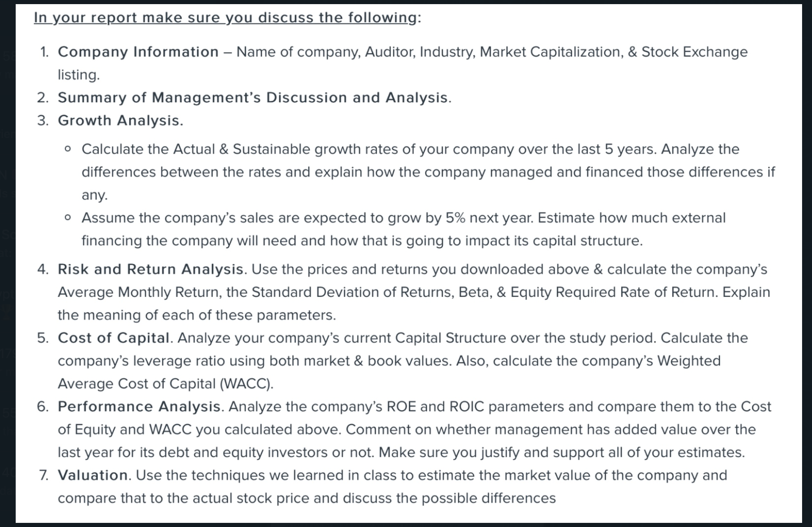Click the list number 7
This screenshot has width=812, height=527.
pos(44,475)
